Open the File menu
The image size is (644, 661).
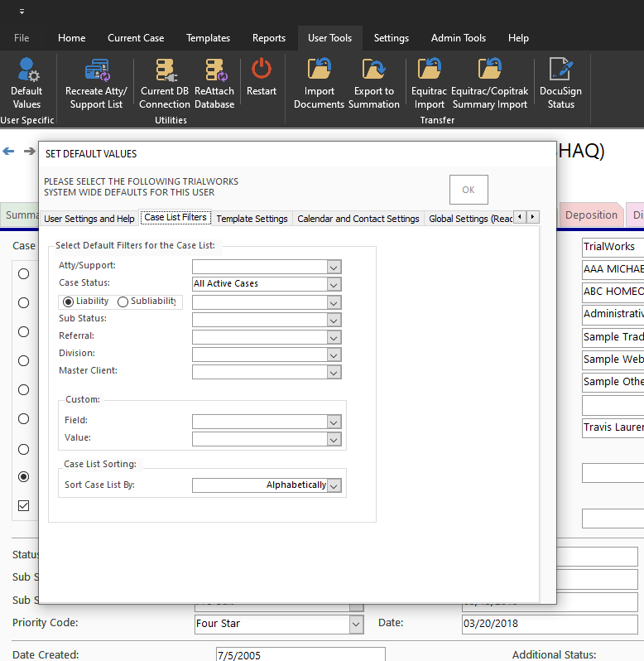[x=22, y=38]
